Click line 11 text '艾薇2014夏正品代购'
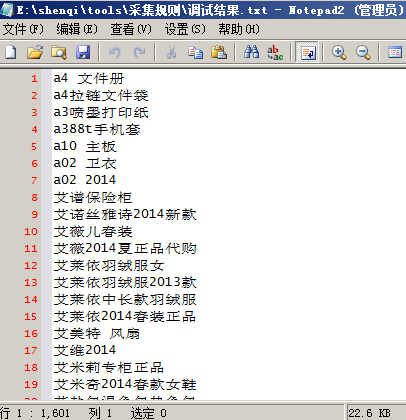 [125, 249]
